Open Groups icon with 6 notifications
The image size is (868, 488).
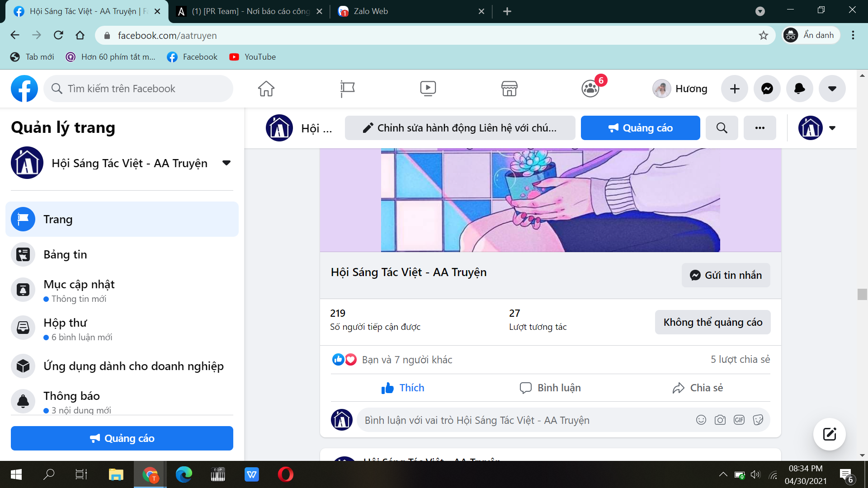click(590, 89)
